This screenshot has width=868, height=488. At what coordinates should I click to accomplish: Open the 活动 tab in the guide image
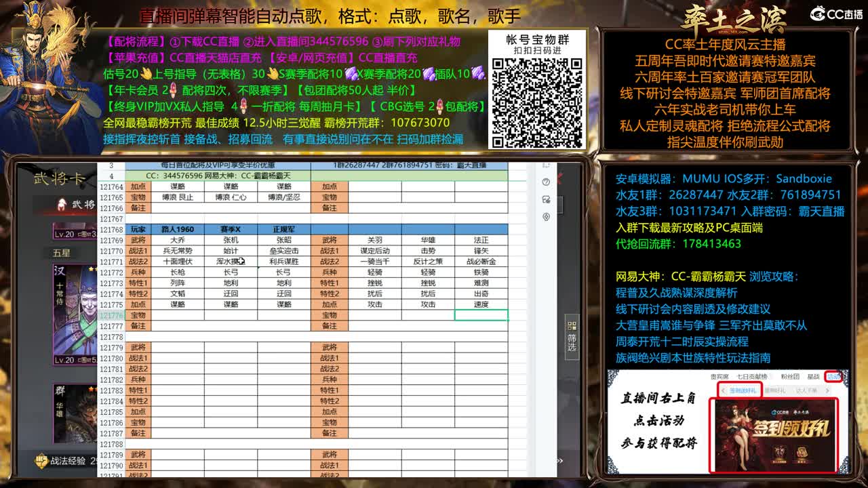[x=833, y=376]
